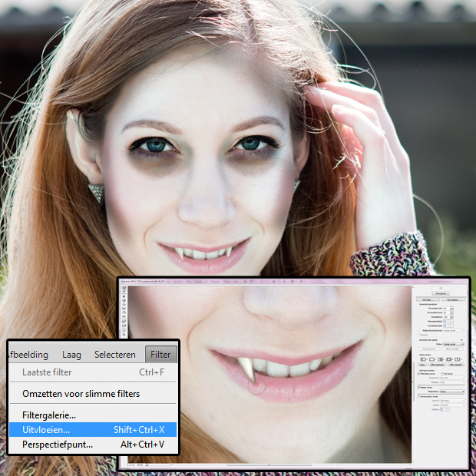Enable the Achtergrond tonen checkbox
The image size is (476, 476).
point(418,396)
